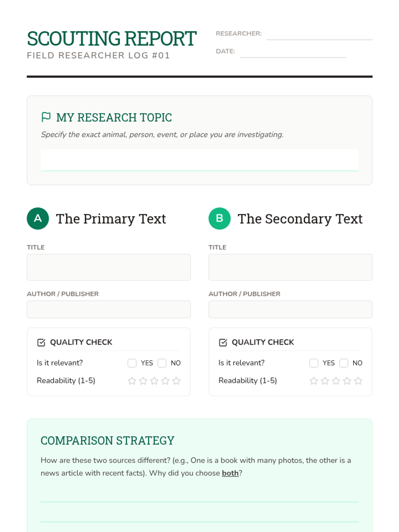This screenshot has width=399, height=532.
Task: Check YES for Primary Text relevance
Action: [132, 363]
